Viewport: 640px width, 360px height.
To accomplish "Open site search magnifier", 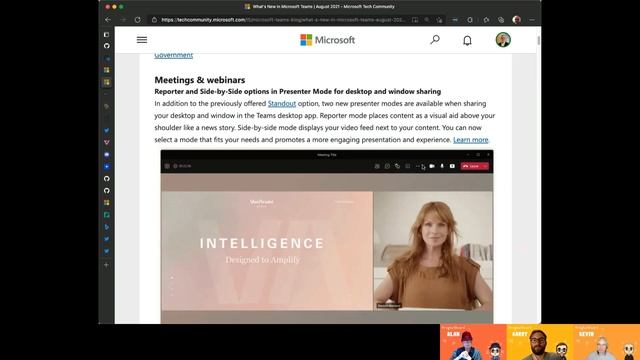I will (x=435, y=40).
